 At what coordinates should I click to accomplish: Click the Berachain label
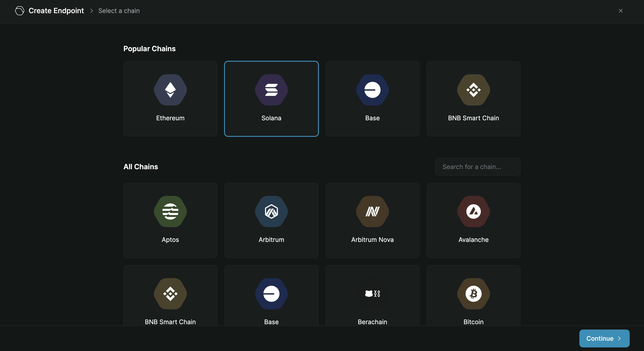pos(372,322)
